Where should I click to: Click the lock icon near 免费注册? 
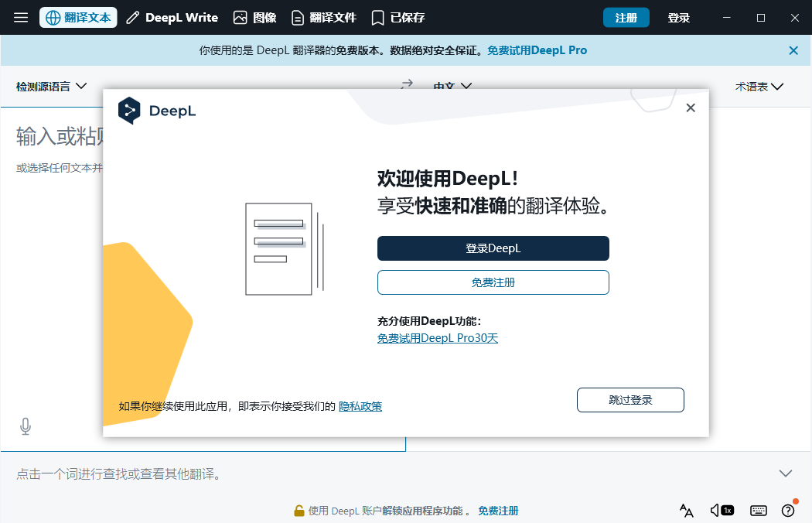(x=299, y=511)
